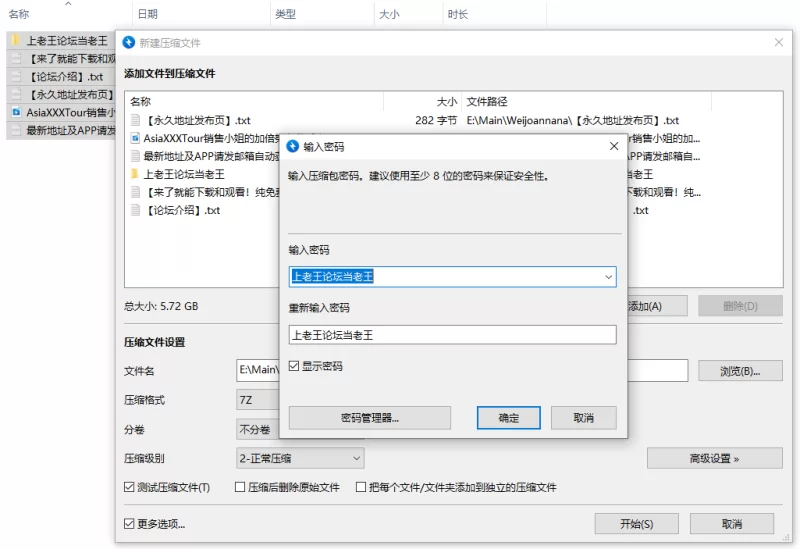Close the 新建压缩文件 window
The image size is (800, 549).
tap(779, 42)
